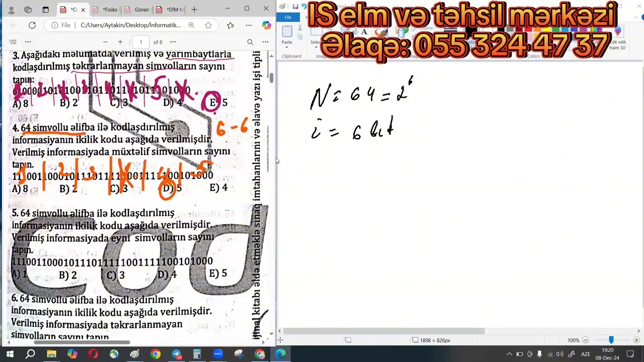Click the Paint zoom in plus button
Screen dimensions: 644x362
coord(636,340)
